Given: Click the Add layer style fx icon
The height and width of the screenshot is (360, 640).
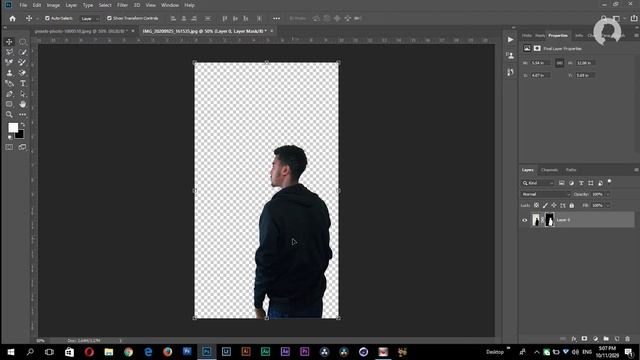Looking at the screenshot, I should point(574,339).
